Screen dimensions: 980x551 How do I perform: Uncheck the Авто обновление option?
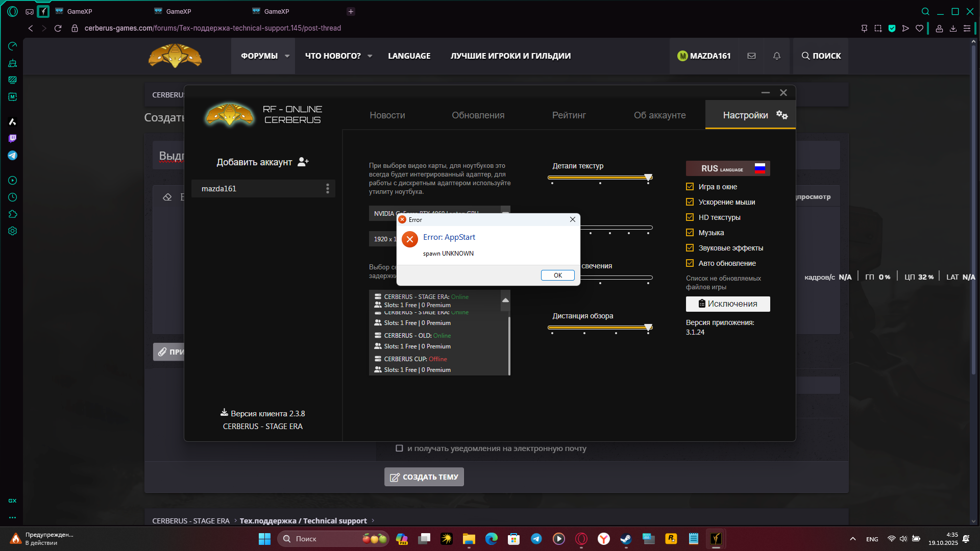point(690,263)
